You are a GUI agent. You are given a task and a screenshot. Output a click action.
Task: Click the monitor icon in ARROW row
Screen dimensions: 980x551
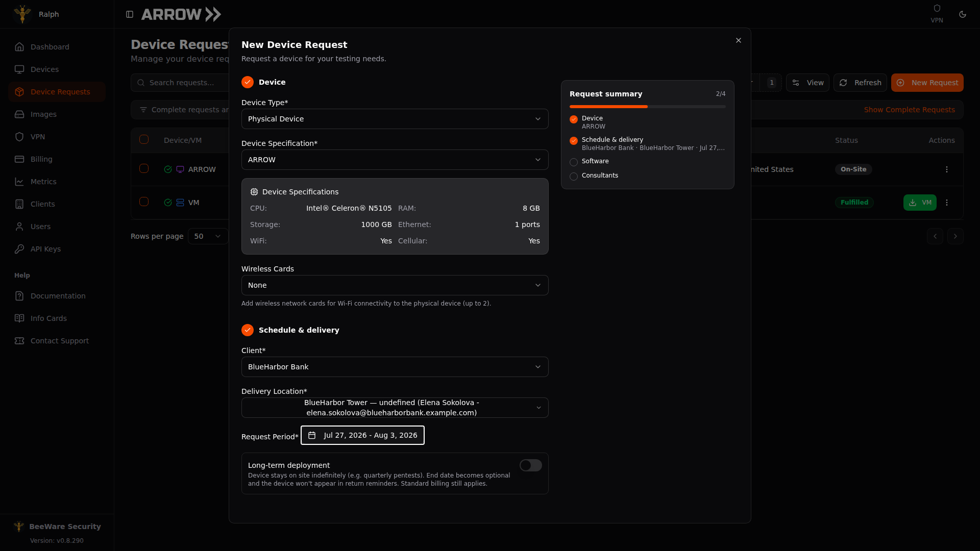pos(180,169)
